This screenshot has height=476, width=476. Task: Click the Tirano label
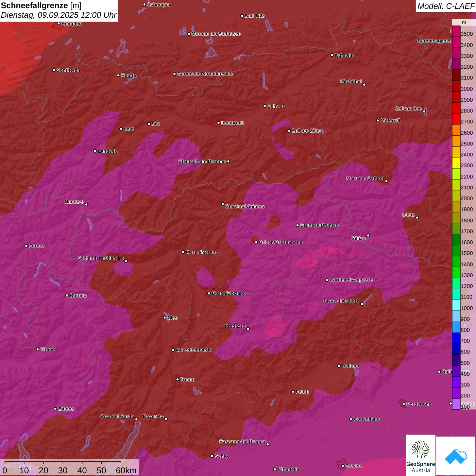(x=48, y=349)
